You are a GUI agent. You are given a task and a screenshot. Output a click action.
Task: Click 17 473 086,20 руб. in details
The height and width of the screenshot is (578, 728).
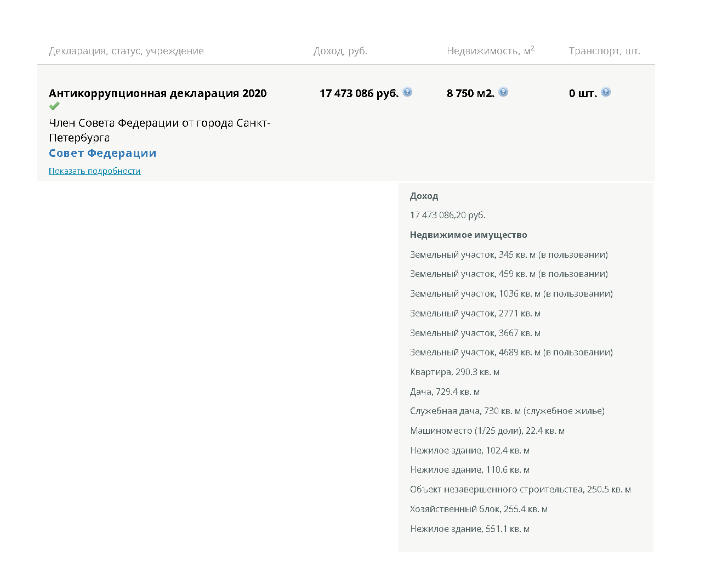click(x=448, y=215)
